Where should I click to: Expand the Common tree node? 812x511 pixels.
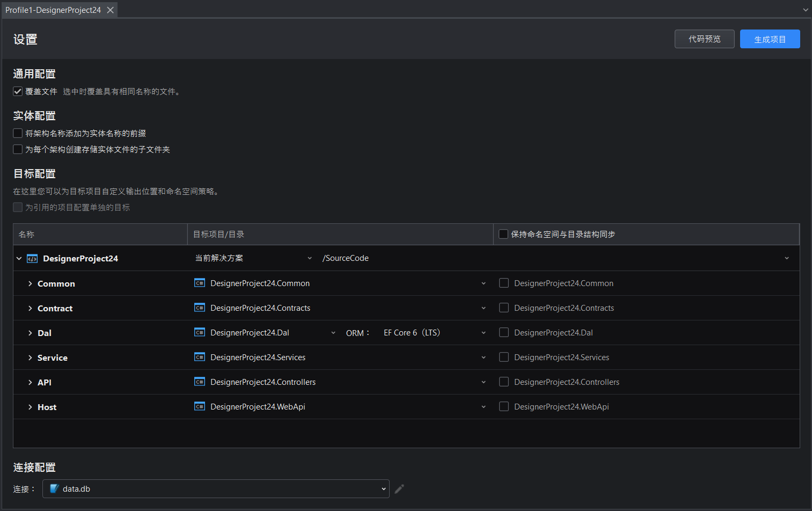(x=30, y=283)
